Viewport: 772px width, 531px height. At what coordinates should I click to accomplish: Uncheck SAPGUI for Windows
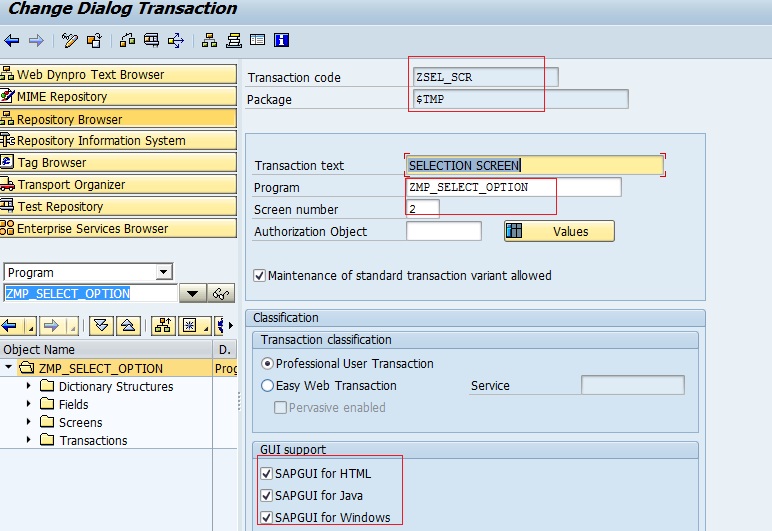pyautogui.click(x=266, y=517)
